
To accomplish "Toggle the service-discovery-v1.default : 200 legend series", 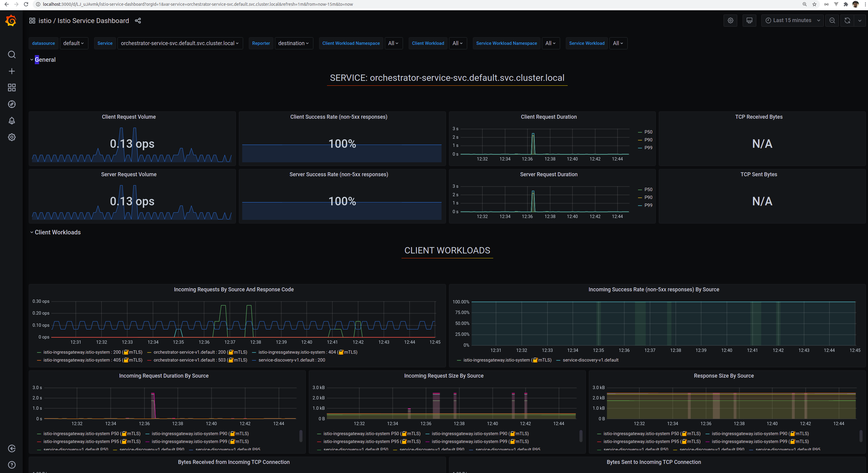I will 292,360.
